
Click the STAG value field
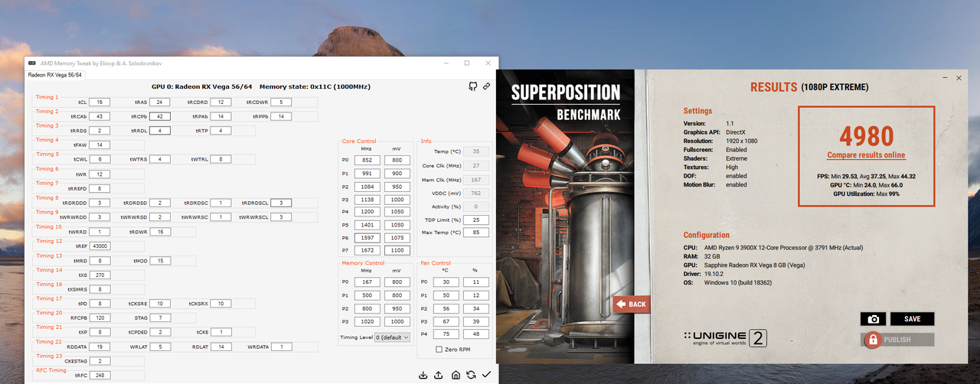pyautogui.click(x=159, y=317)
